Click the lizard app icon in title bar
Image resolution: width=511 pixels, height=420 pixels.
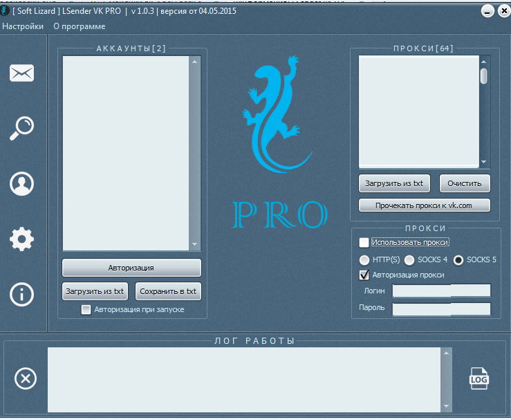pyautogui.click(x=5, y=10)
